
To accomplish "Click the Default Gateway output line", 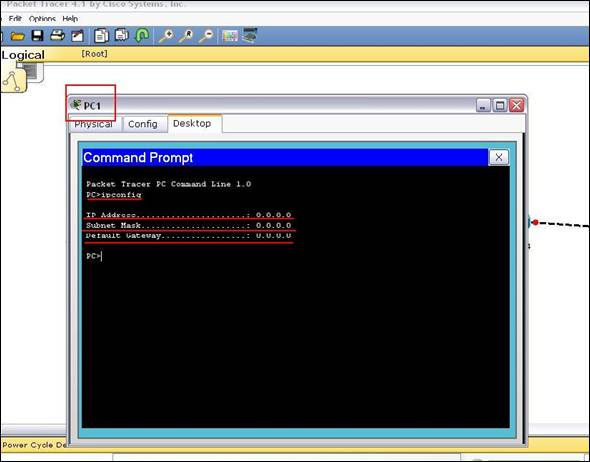I will coord(189,236).
